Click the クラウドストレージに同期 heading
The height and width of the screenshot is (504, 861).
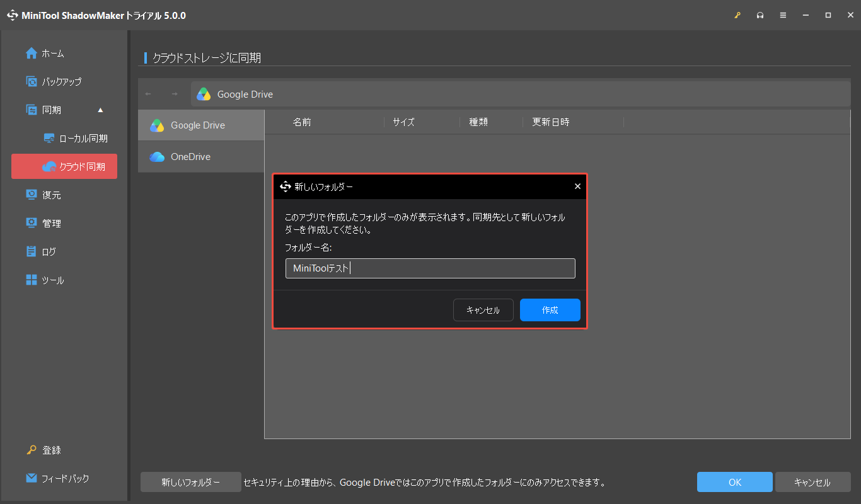tap(207, 58)
